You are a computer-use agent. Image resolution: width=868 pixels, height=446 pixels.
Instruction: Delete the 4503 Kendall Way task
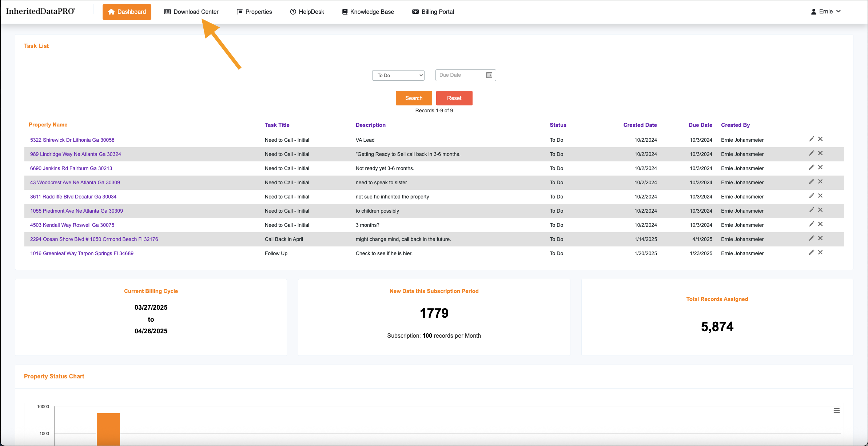click(820, 224)
